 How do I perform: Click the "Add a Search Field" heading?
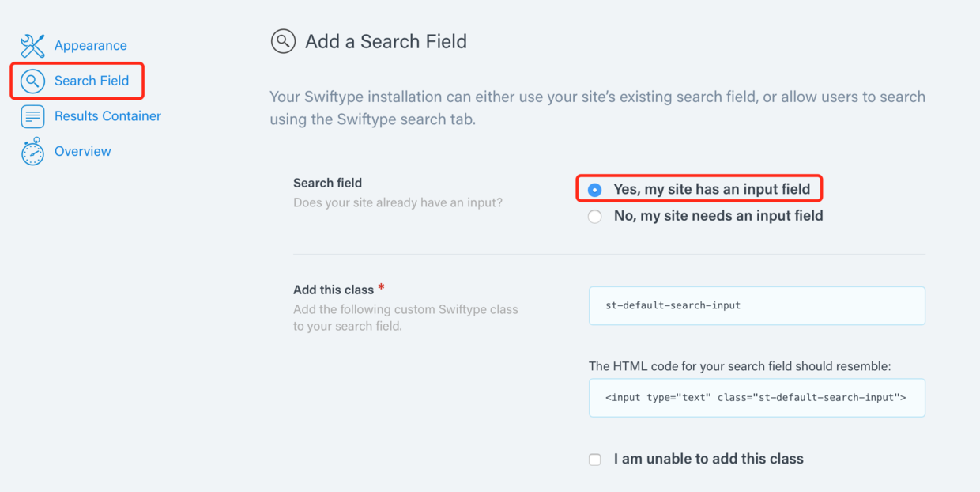click(386, 42)
